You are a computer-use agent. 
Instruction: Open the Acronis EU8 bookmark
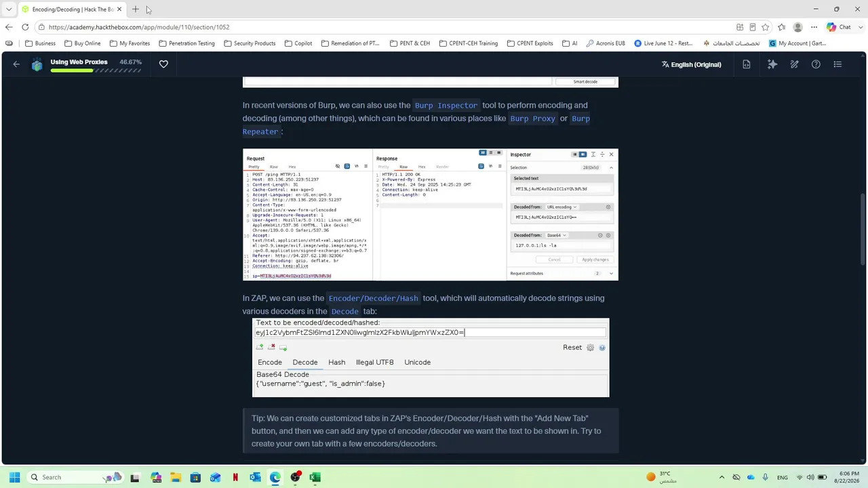click(x=606, y=43)
